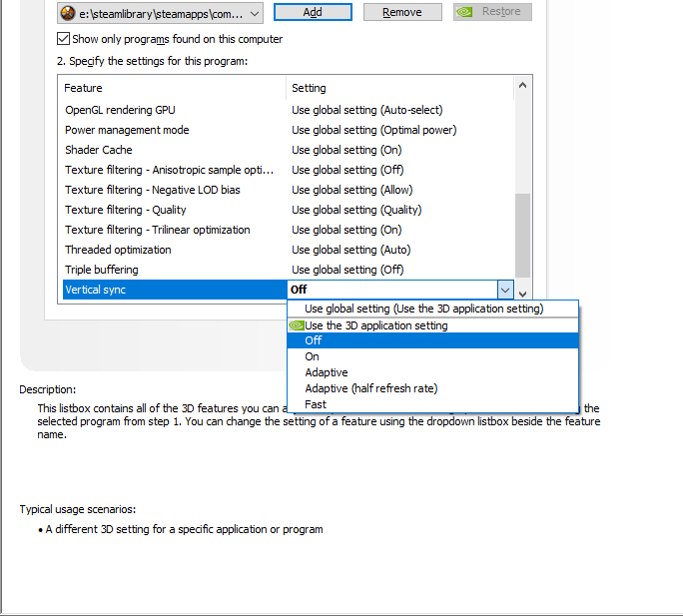The height and width of the screenshot is (616, 683).
Task: Click Use global setting (Optimal power) value
Action: coord(374,130)
